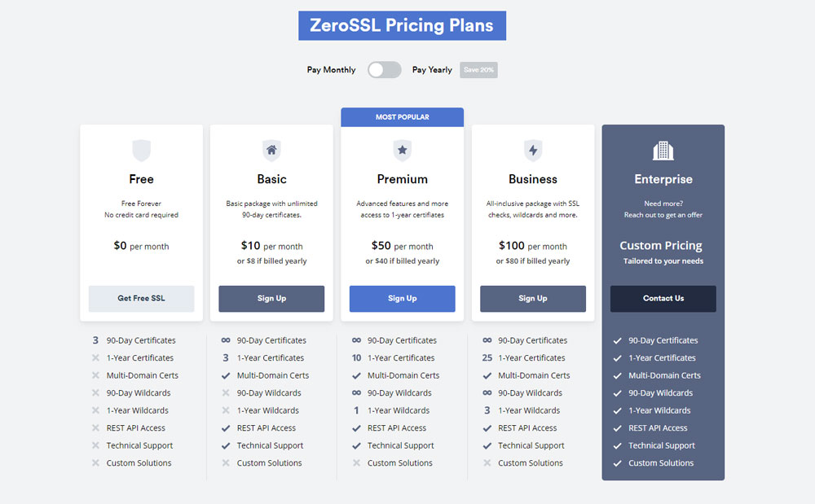Click the Basic plan home shield icon
Viewport: 815px width, 504px height.
coord(271,151)
